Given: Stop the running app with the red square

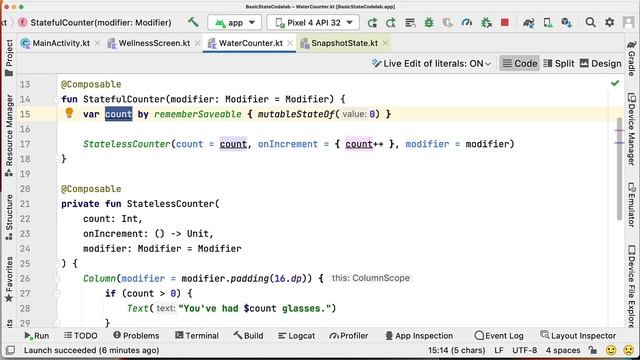Looking at the screenshot, I should (x=505, y=22).
